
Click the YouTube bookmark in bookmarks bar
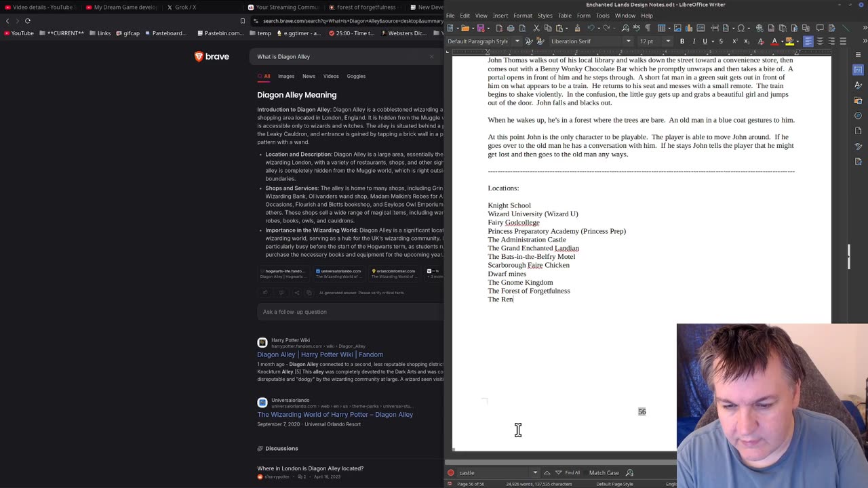pos(18,33)
